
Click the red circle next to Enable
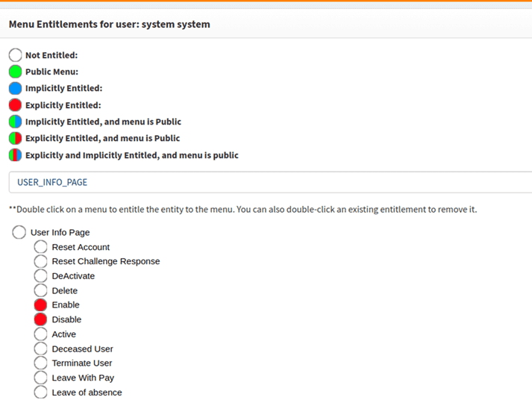click(41, 305)
